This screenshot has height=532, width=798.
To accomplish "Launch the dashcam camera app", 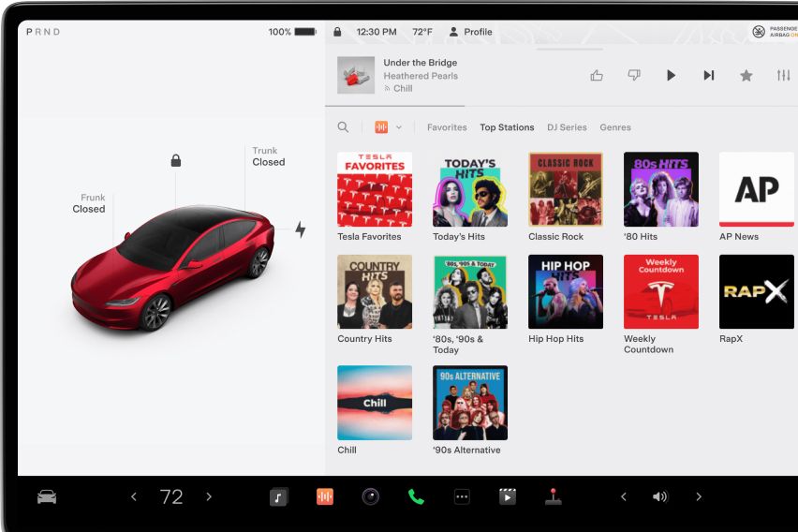I will [371, 497].
